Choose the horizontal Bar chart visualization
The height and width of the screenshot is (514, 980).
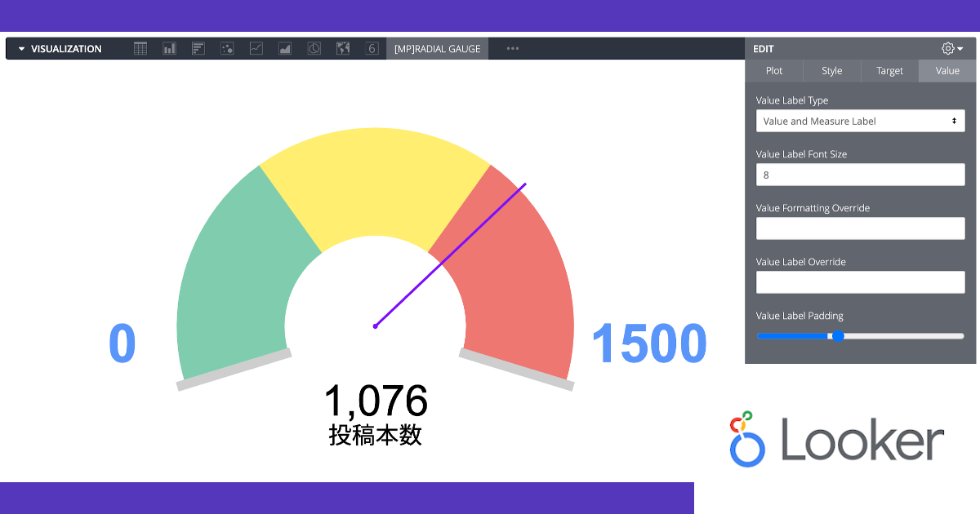coord(198,49)
